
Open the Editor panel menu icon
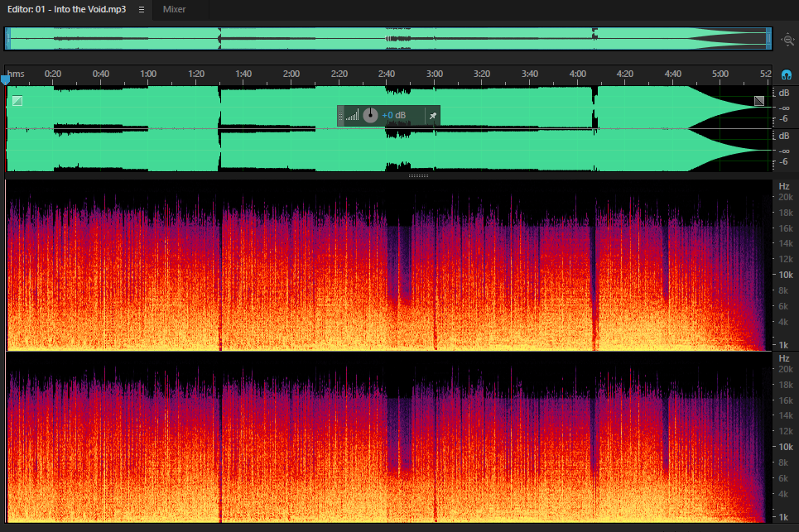[x=141, y=10]
